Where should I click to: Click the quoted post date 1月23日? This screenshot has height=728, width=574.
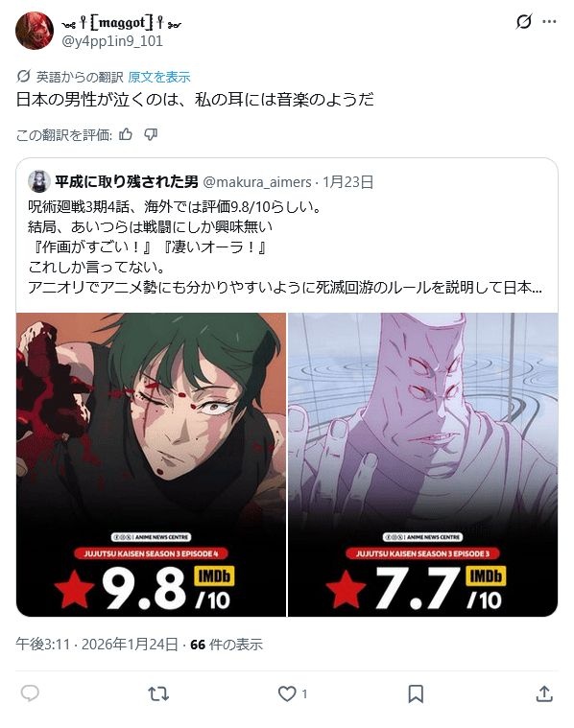point(348,181)
